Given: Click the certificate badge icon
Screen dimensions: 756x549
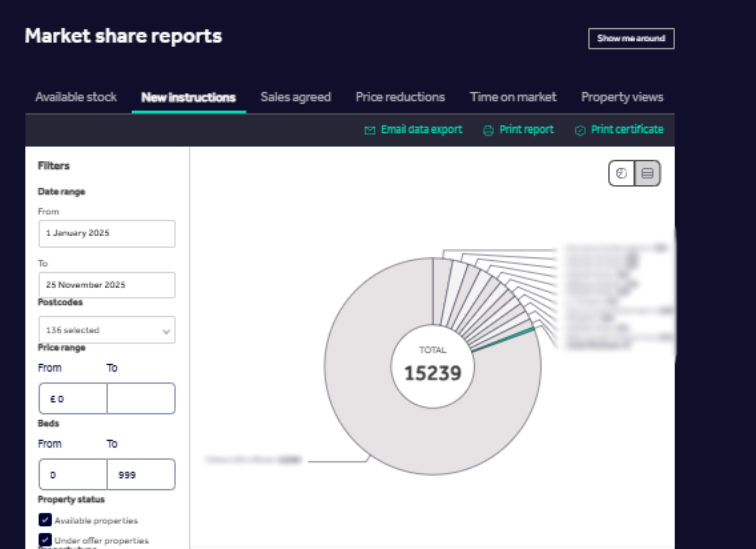Looking at the screenshot, I should (x=580, y=130).
